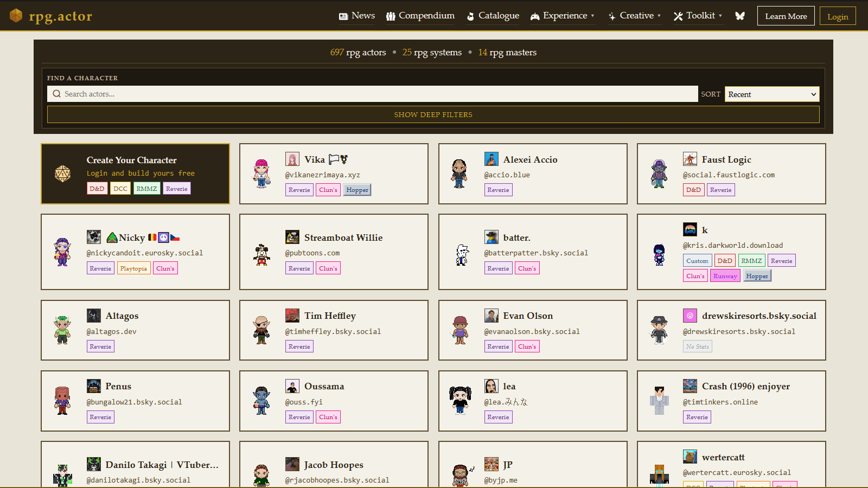Click the Login button
Screen dimensions: 868x488
pyautogui.click(x=838, y=16)
